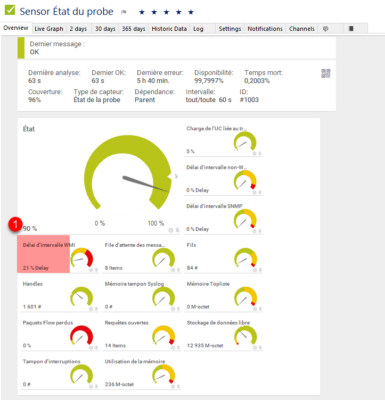Set priority to the first star
385x400 pixels.
(x=142, y=12)
